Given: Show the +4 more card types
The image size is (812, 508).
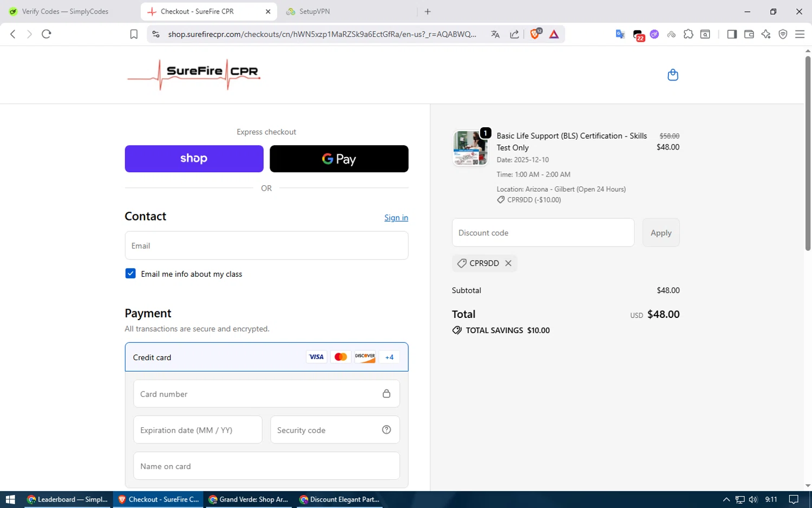Looking at the screenshot, I should click(389, 357).
